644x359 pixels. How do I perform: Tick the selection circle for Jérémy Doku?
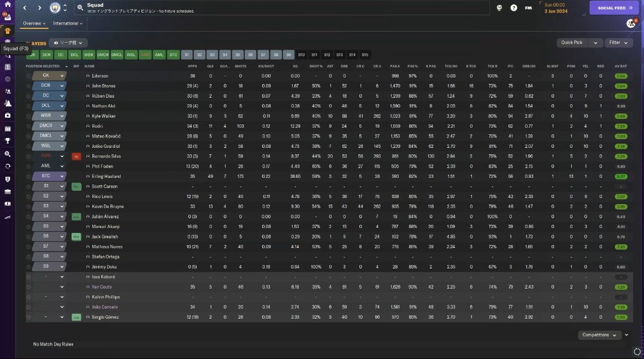coord(28,267)
